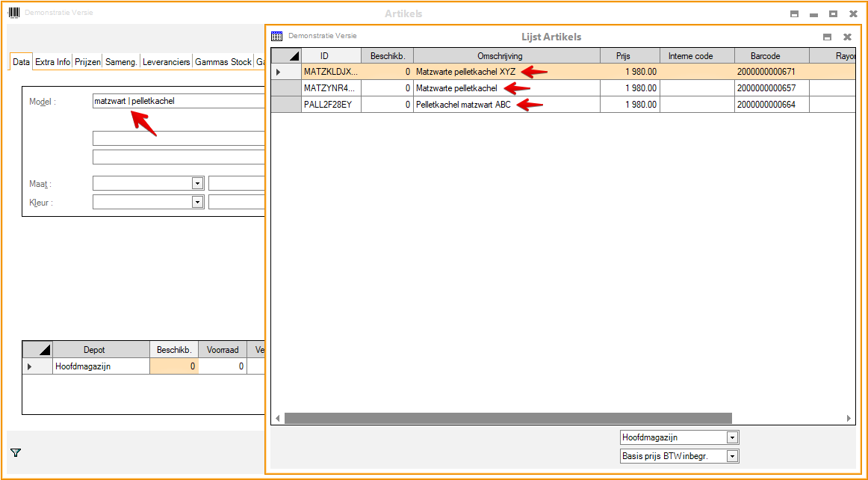Open the Kleur dropdown
Screen dimensions: 868x480
click(x=198, y=202)
